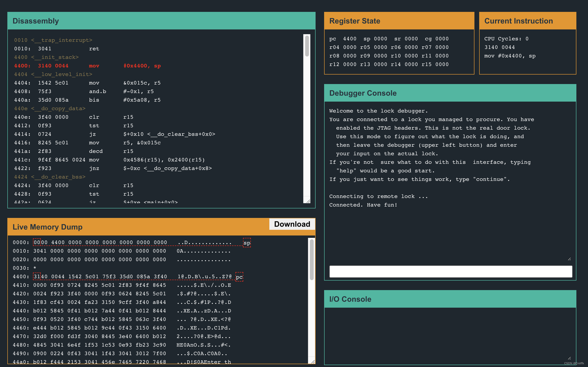
Task: Click the Register State panel header
Action: coord(399,21)
